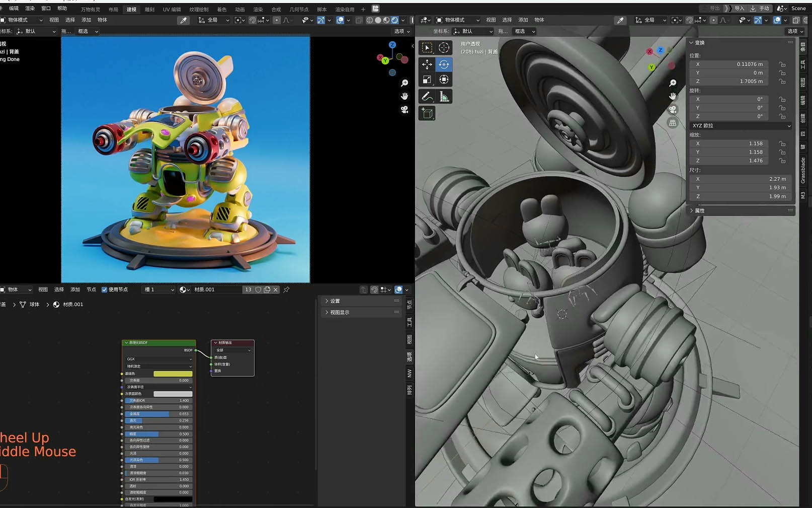The image size is (812, 508).
Task: Open the 帮助 menu
Action: [x=62, y=9]
